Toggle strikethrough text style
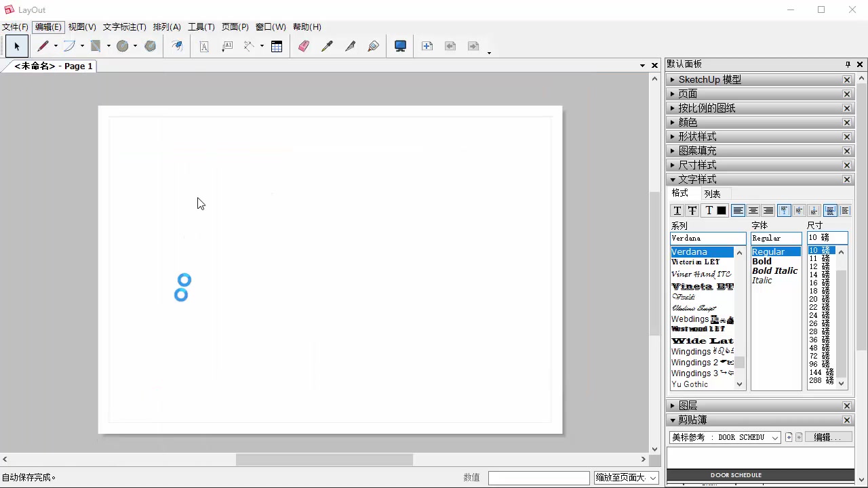The height and width of the screenshot is (488, 868). pos(692,211)
